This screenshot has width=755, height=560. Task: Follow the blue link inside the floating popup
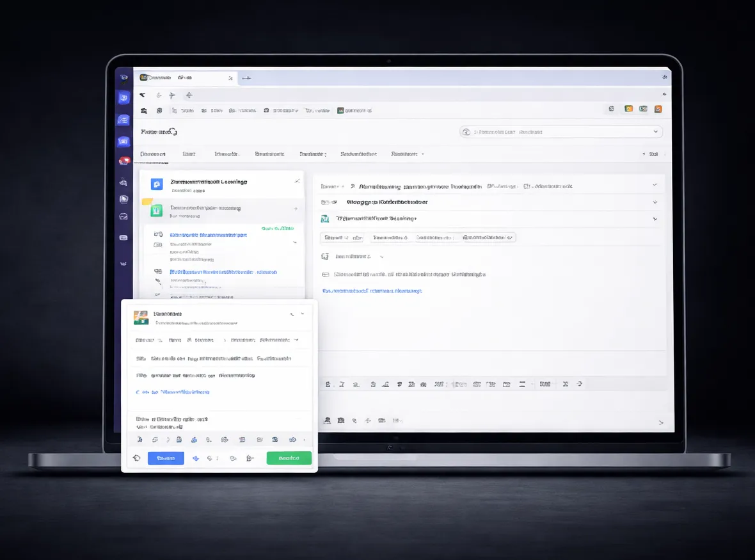point(173,392)
